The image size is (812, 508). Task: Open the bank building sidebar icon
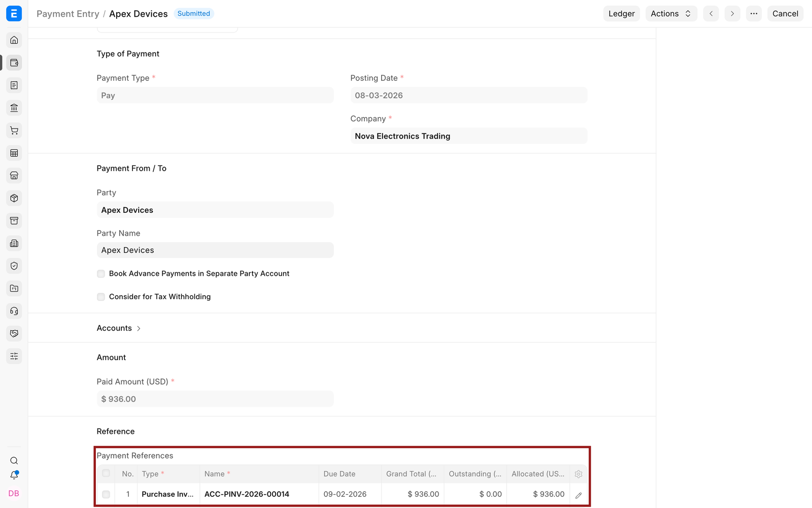point(14,108)
